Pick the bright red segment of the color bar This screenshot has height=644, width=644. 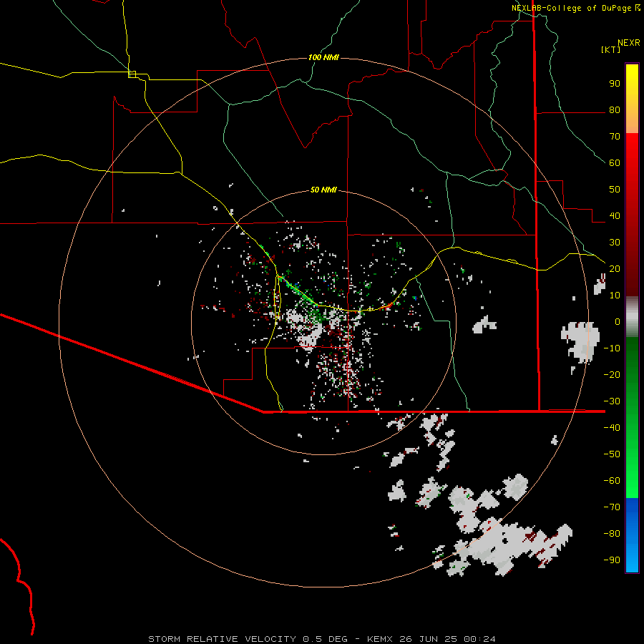[x=632, y=152]
